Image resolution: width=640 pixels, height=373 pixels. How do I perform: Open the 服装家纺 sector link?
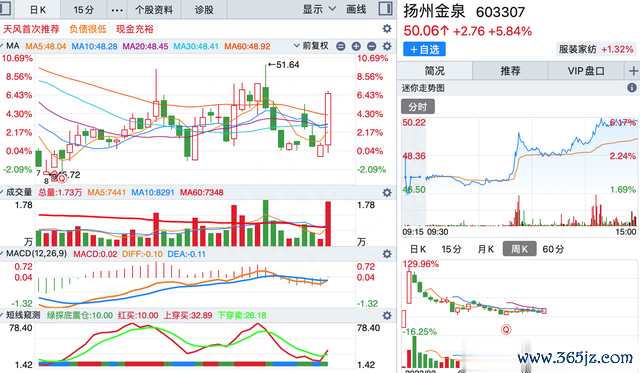(x=596, y=49)
